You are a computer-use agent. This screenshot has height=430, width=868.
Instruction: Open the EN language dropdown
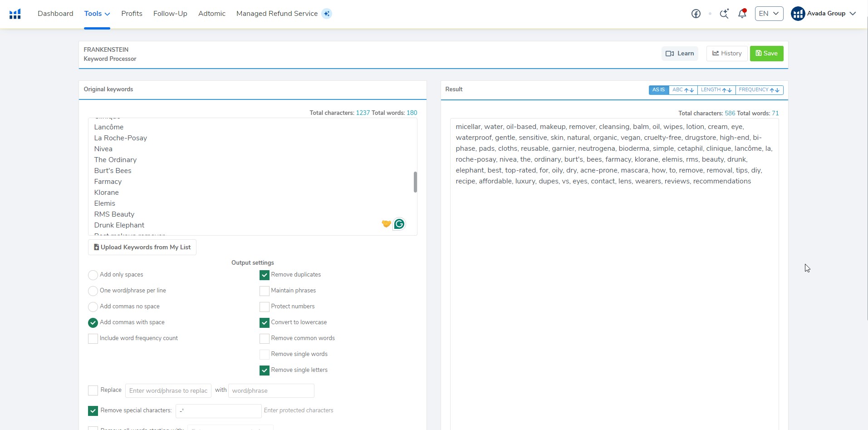[x=769, y=14]
